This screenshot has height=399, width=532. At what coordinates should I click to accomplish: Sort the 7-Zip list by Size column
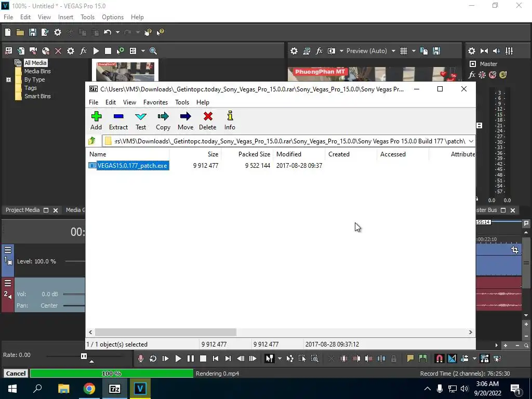pyautogui.click(x=195, y=154)
